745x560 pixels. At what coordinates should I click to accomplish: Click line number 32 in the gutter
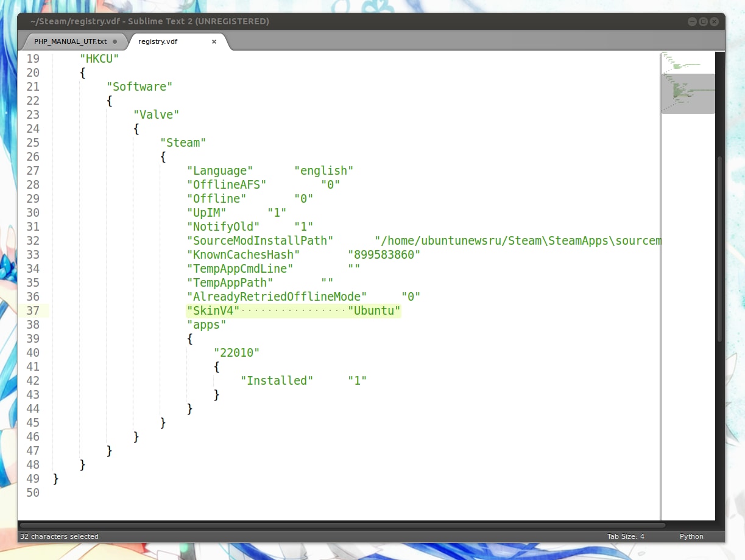(33, 240)
